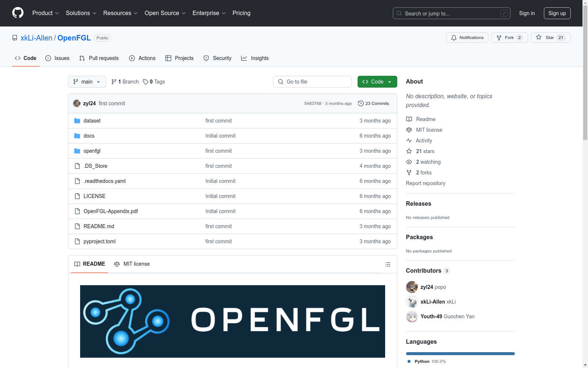The image size is (588, 368).
Task: Open the green Code clone dropdown
Action: pos(377,82)
